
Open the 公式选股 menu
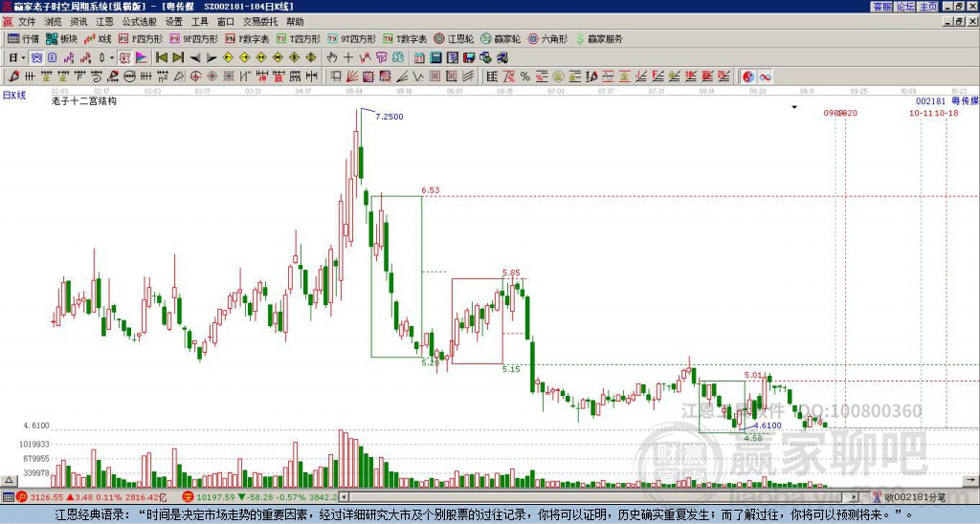click(x=139, y=21)
